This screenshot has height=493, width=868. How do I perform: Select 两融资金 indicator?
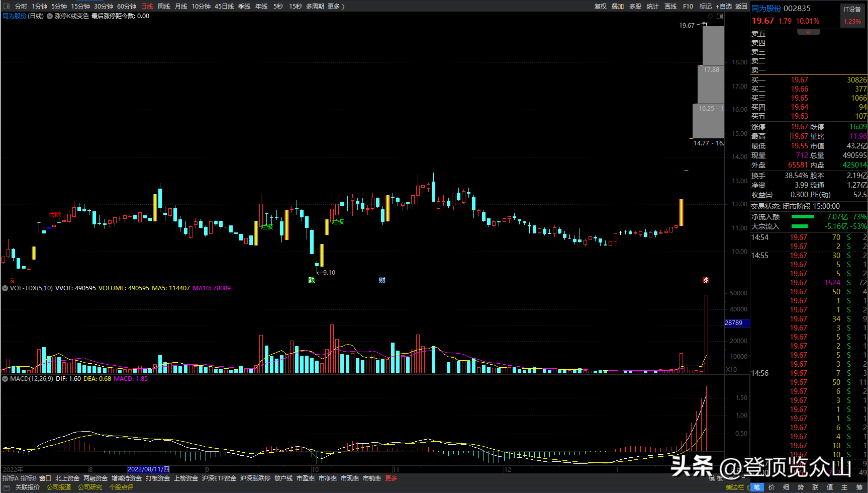coord(95,478)
